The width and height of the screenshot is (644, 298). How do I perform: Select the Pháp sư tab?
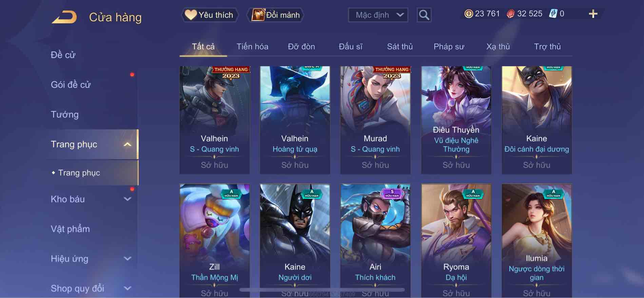click(x=449, y=46)
